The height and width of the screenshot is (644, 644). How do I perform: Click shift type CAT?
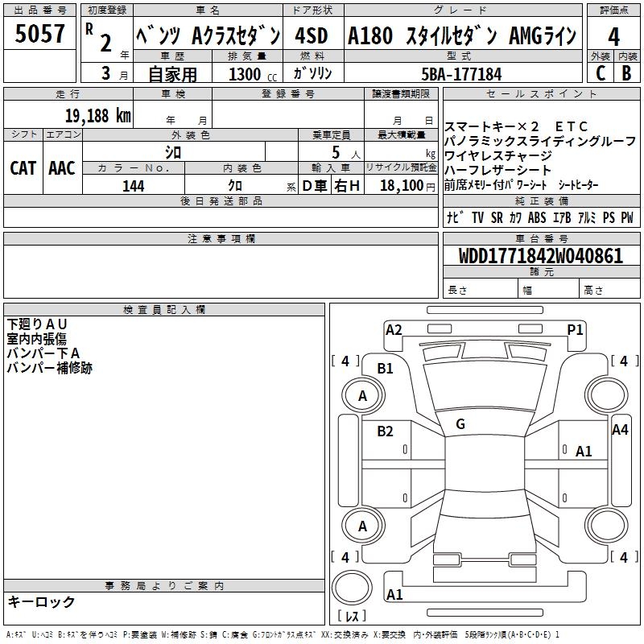tap(23, 168)
